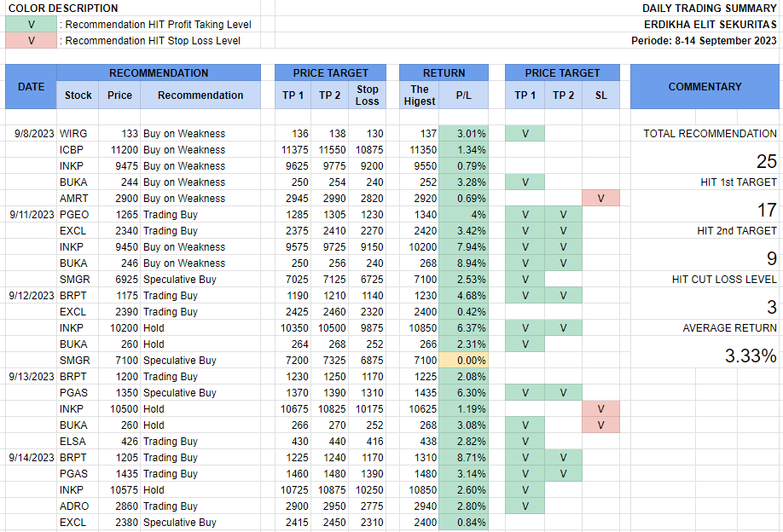Select the Stop Loss column header
The height and width of the screenshot is (532, 783).
368,95
